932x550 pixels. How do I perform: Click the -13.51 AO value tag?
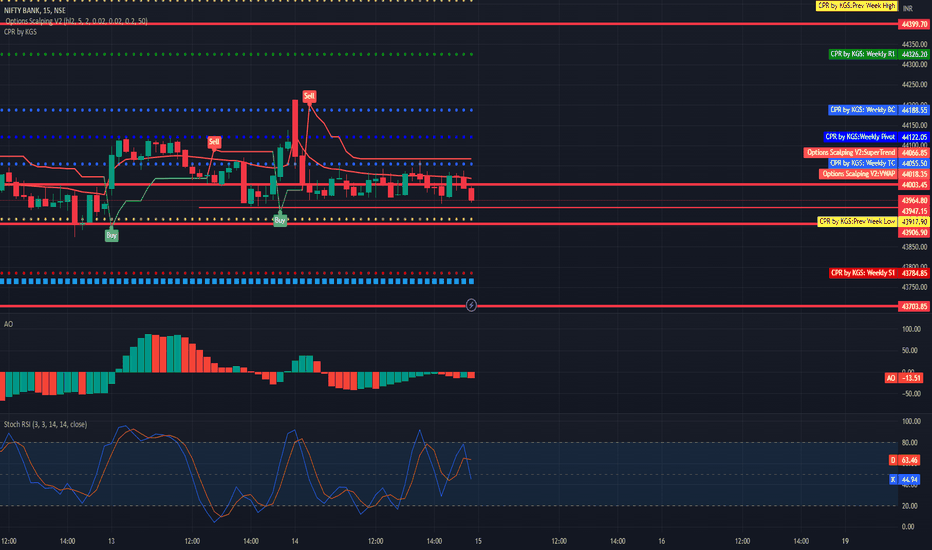911,378
